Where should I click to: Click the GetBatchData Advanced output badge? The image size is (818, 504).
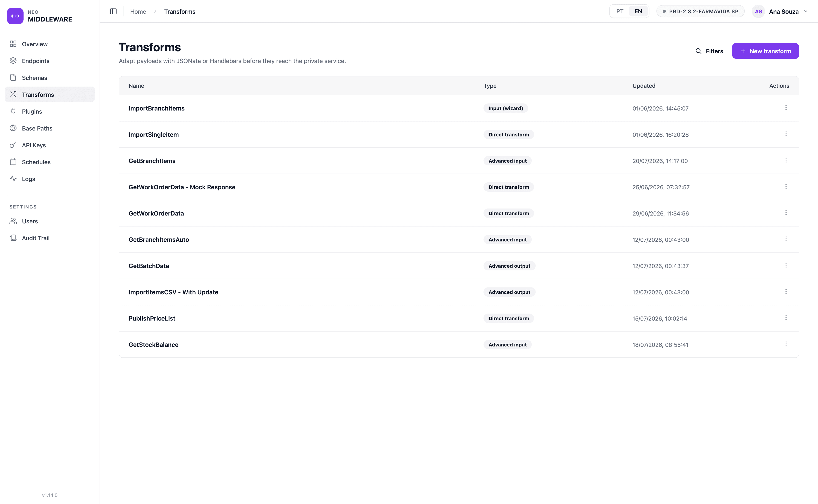pyautogui.click(x=509, y=266)
